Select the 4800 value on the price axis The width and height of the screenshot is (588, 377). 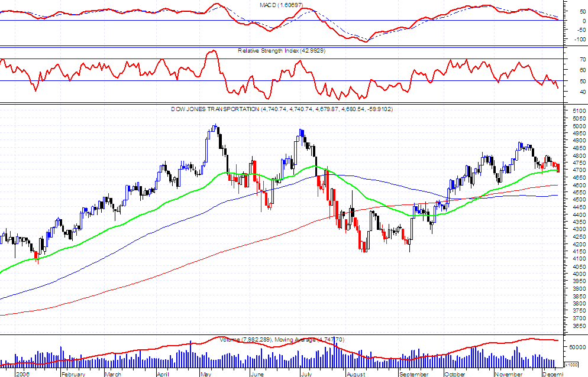click(579, 155)
